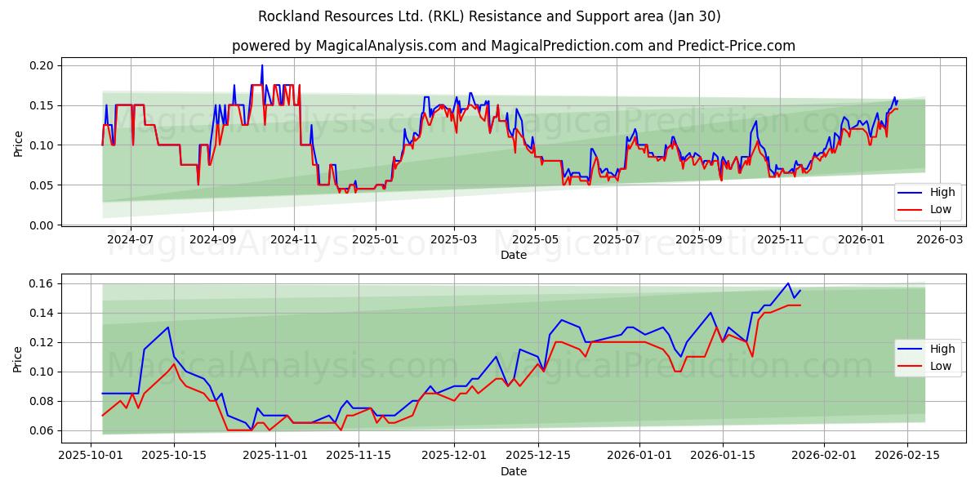Click the 'Date' axis title under bottom chart
This screenshot has height=490, width=980.
point(514,471)
